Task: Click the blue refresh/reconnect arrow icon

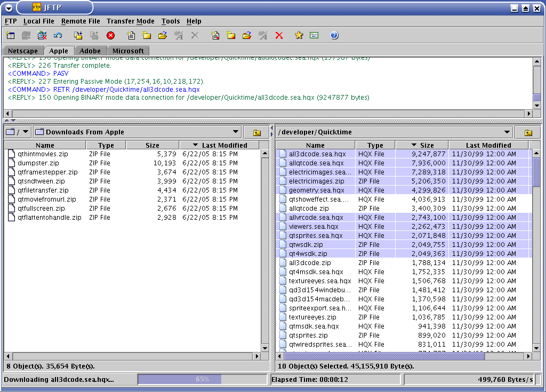Action: pyautogui.click(x=58, y=35)
